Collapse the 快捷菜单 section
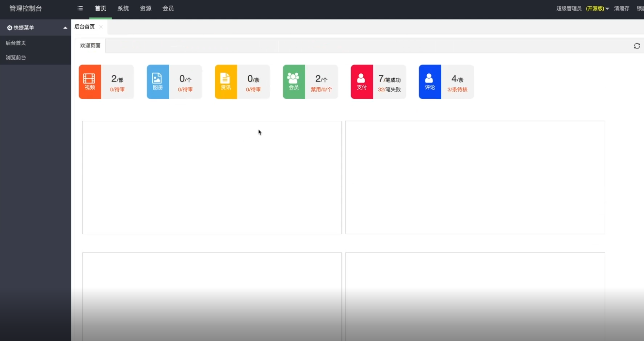This screenshot has height=341, width=644. [65, 28]
